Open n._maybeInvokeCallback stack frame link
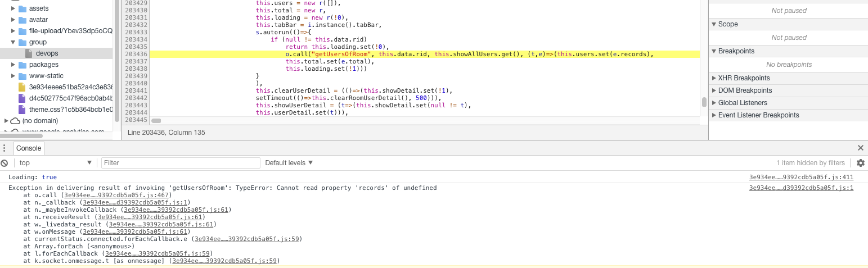 [x=176, y=210]
